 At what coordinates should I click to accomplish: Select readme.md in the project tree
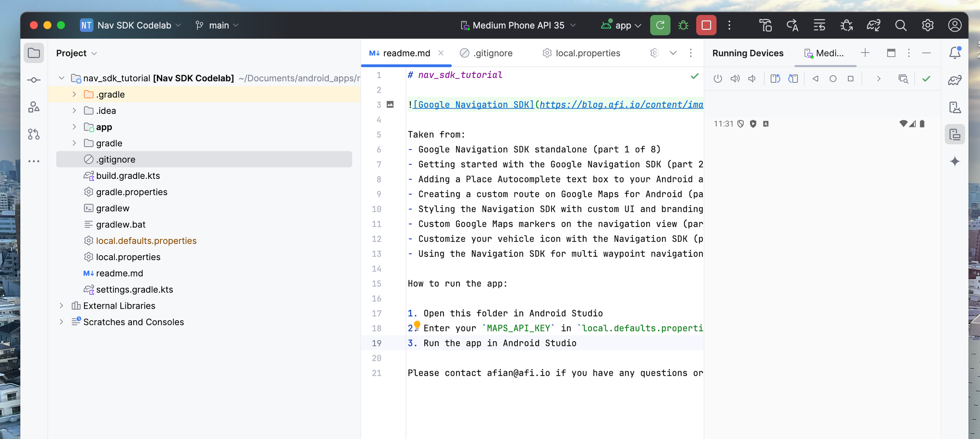[x=119, y=273]
